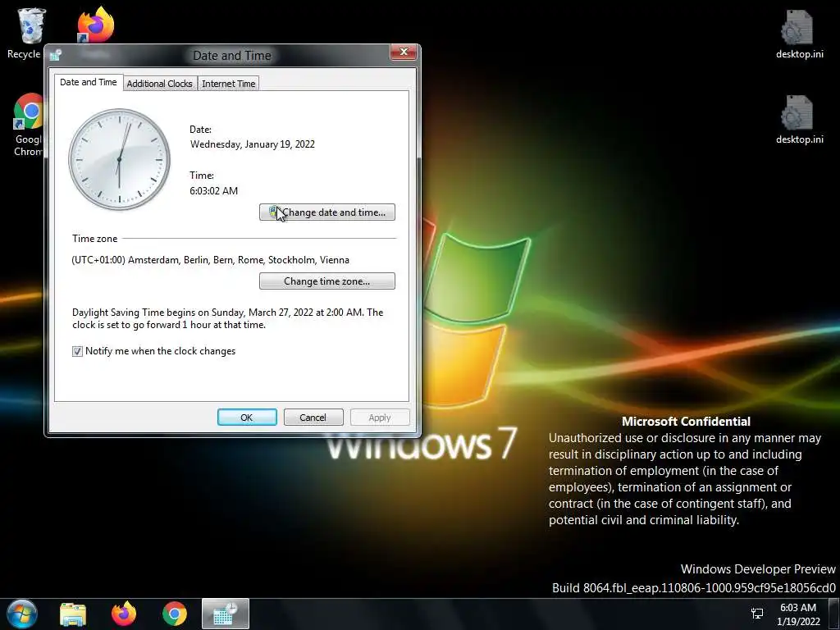Toggle Notify me when the clock changes
Screen dimensions: 840x630
pyautogui.click(x=77, y=351)
